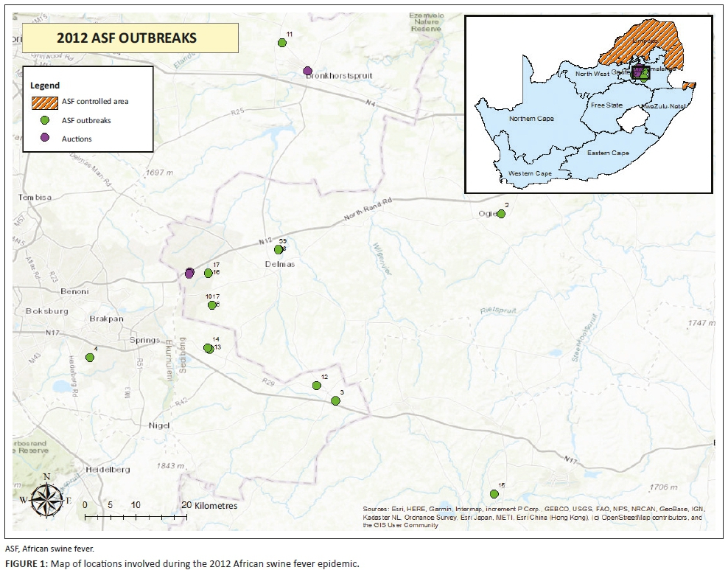Select the purple auction marker west of Delmas
728x570 pixels.
189,273
